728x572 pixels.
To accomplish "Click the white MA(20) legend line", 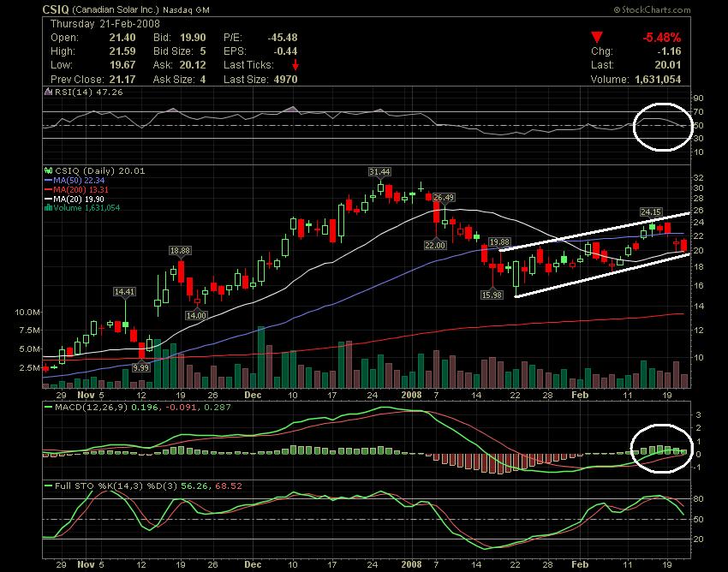I will pyautogui.click(x=48, y=200).
